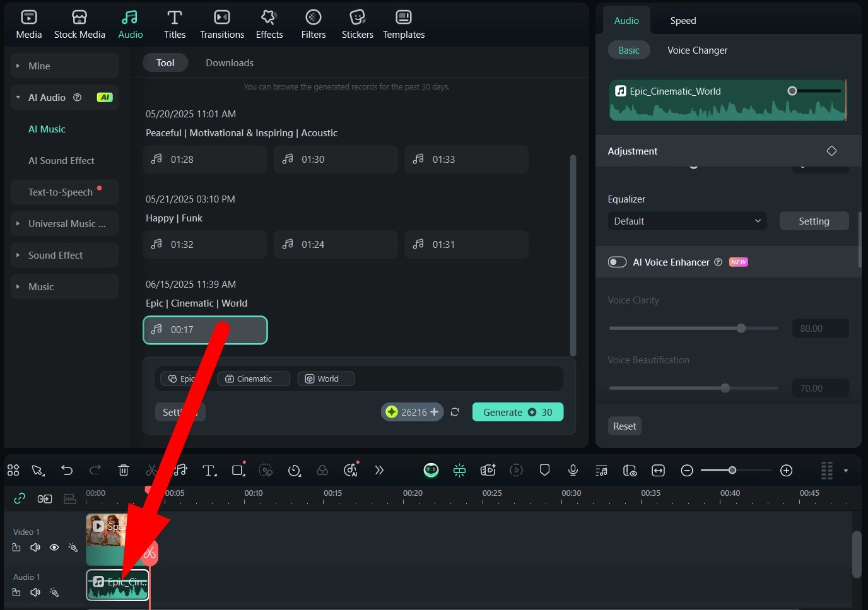Screen dimensions: 868x610
Task: Select Text-to-Speech in the sidebar
Action: pyautogui.click(x=61, y=192)
